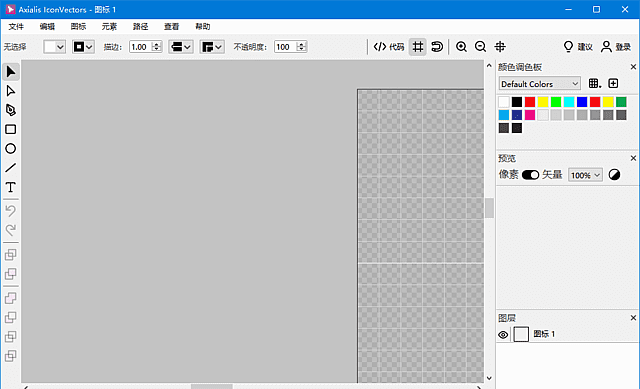Select the Ellipse tool
Image resolution: width=640 pixels, height=389 pixels.
(11, 149)
